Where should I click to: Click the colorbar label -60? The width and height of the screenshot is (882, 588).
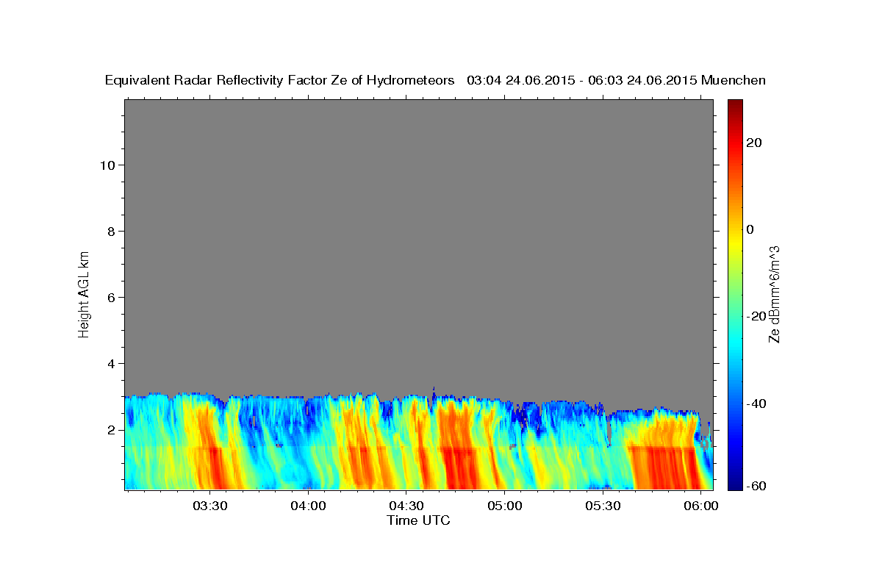(756, 486)
